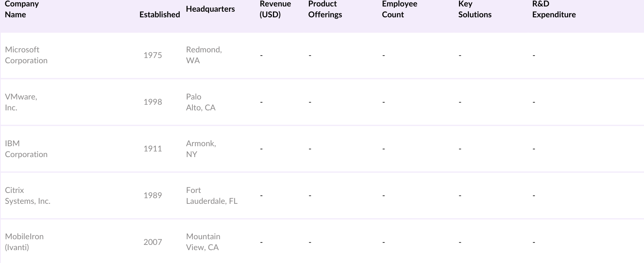Image resolution: width=644 pixels, height=263 pixels.
Task: Click the R&D Expenditure column header
Action: pos(554,9)
